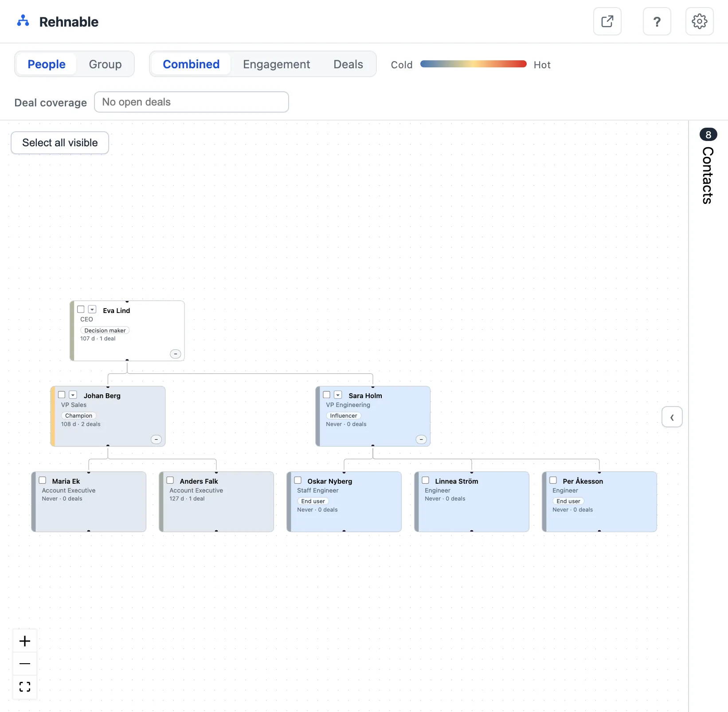
Task: Switch to the People tab
Action: click(47, 64)
